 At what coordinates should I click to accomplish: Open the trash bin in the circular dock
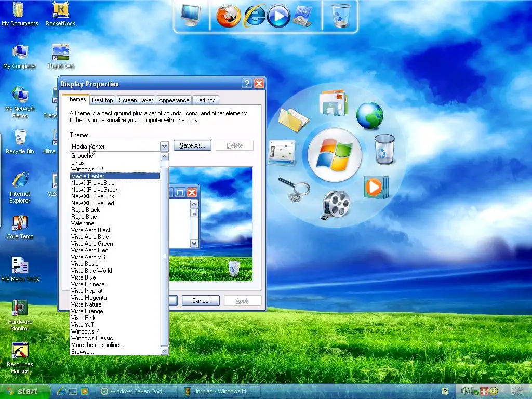pyautogui.click(x=385, y=149)
